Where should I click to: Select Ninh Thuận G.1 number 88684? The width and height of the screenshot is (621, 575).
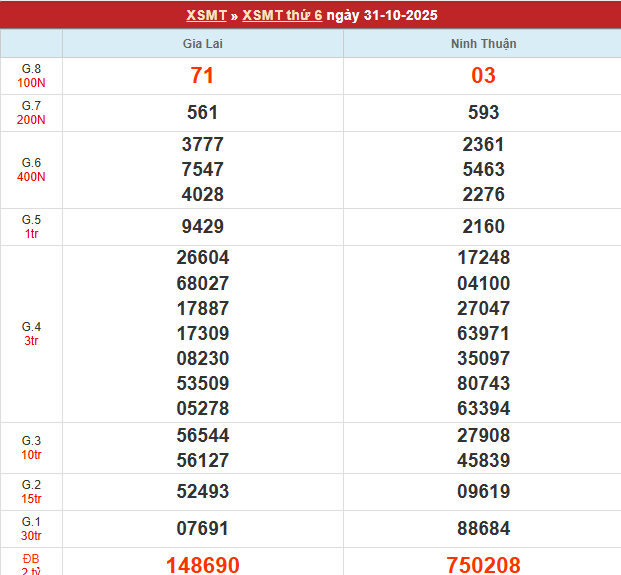[483, 529]
